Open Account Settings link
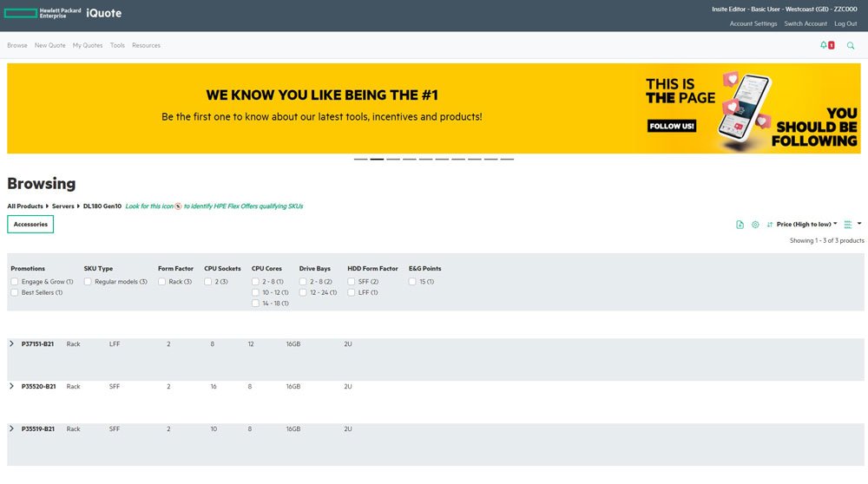868x484 pixels. coord(753,23)
